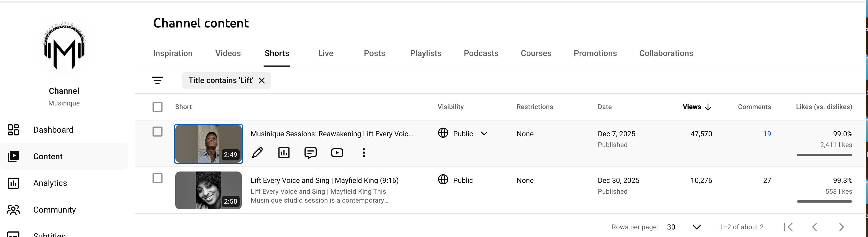Click the Comments column header
Viewport: 868px width, 237px height.
[755, 107]
